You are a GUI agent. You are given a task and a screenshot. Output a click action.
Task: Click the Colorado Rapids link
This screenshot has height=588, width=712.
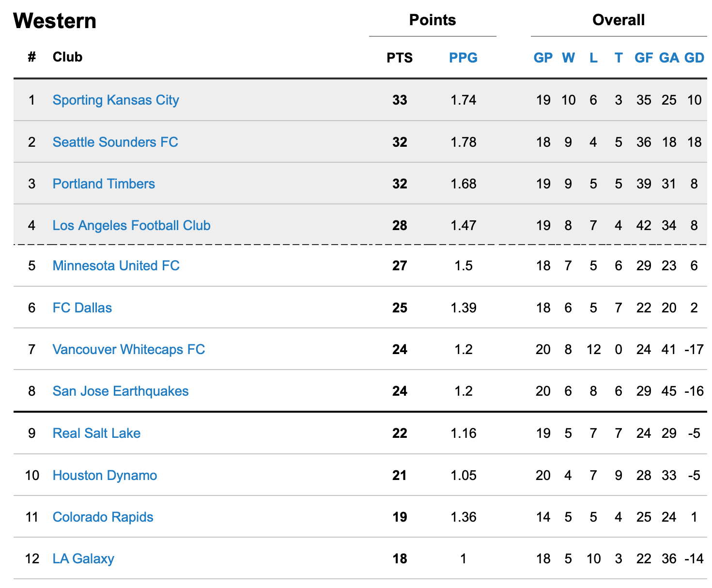(x=103, y=517)
